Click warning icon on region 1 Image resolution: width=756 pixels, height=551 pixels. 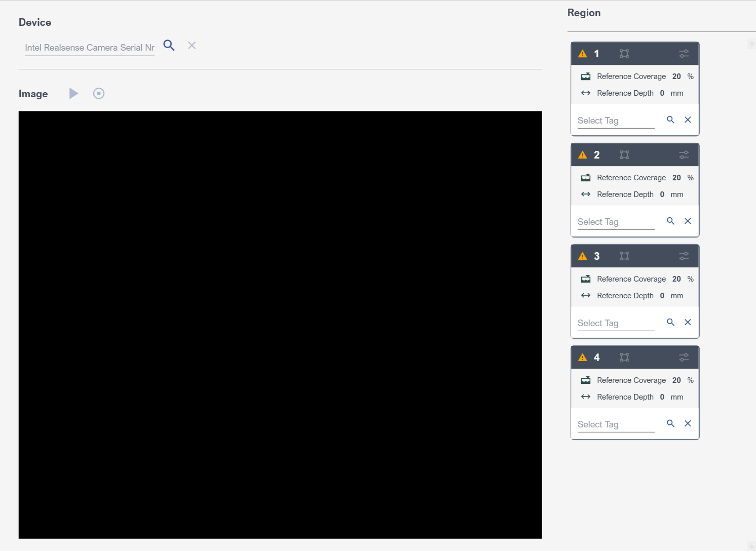(x=583, y=54)
